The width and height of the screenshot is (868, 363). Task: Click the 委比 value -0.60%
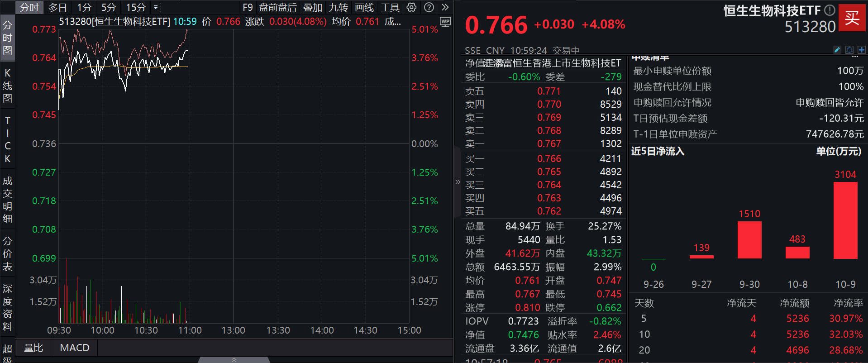click(x=524, y=77)
